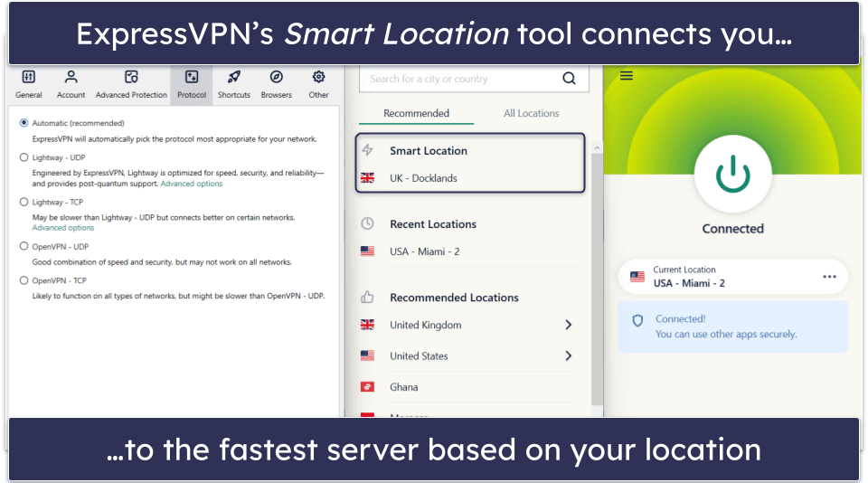Select the Ghana location row
Image resolution: width=868 pixels, height=483 pixels.
(x=468, y=386)
